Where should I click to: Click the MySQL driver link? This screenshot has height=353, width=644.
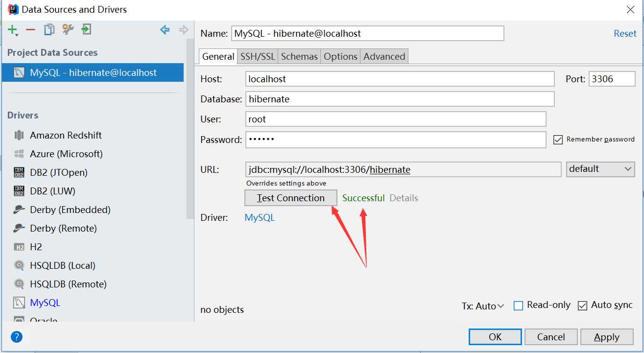260,217
